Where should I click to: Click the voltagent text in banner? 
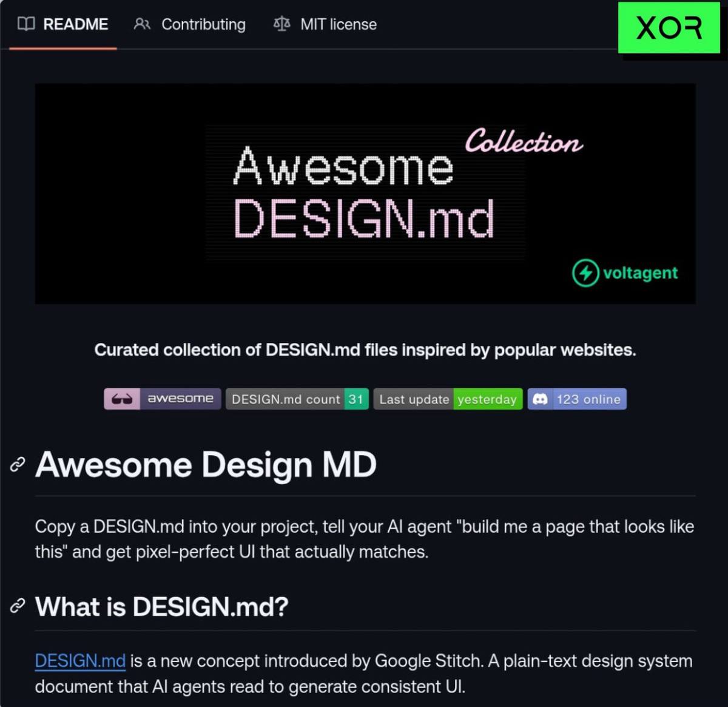640,273
